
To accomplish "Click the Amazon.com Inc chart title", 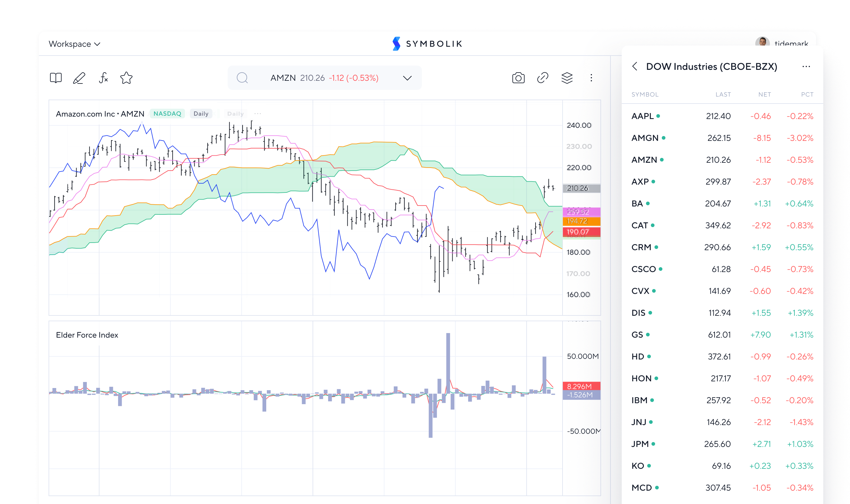I will (x=100, y=114).
